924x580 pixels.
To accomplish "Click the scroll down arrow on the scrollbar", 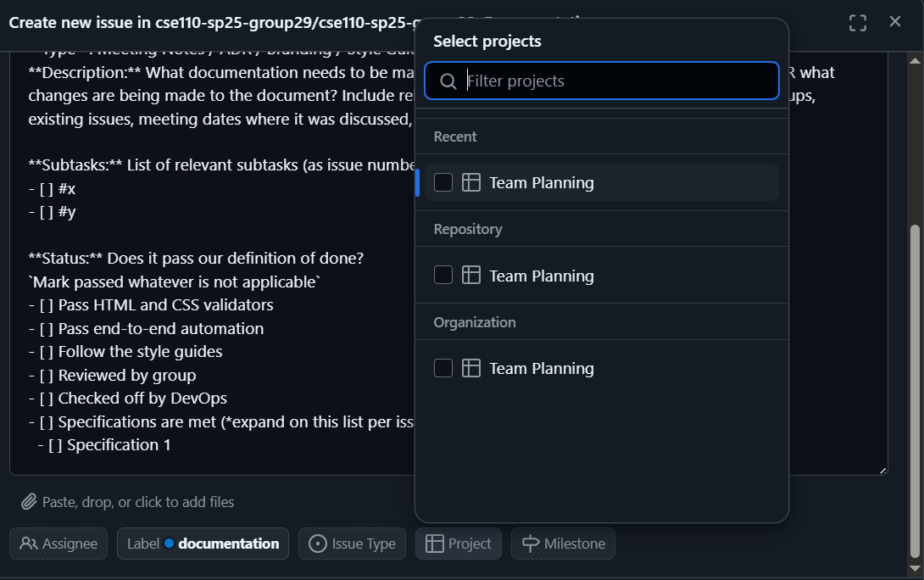I will (915, 568).
